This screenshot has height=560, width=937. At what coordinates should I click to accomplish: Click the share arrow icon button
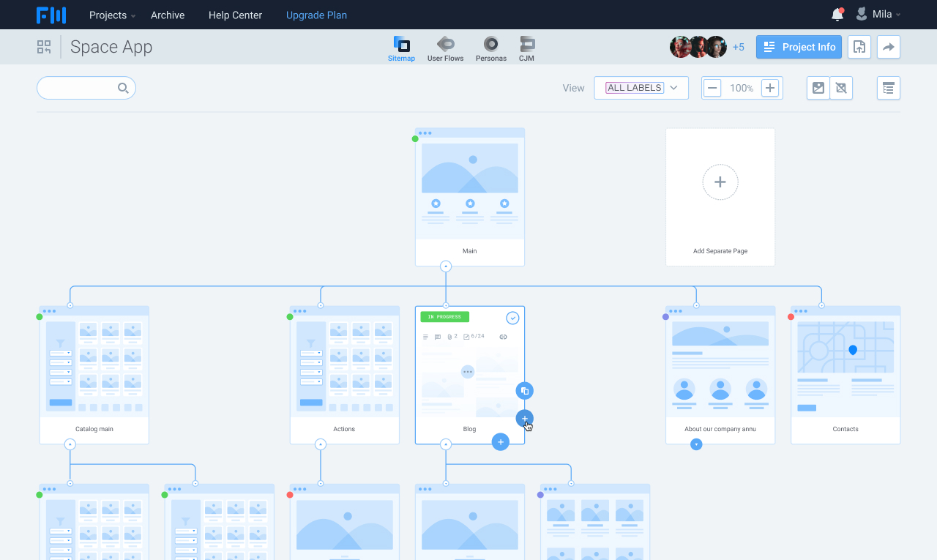click(x=889, y=47)
